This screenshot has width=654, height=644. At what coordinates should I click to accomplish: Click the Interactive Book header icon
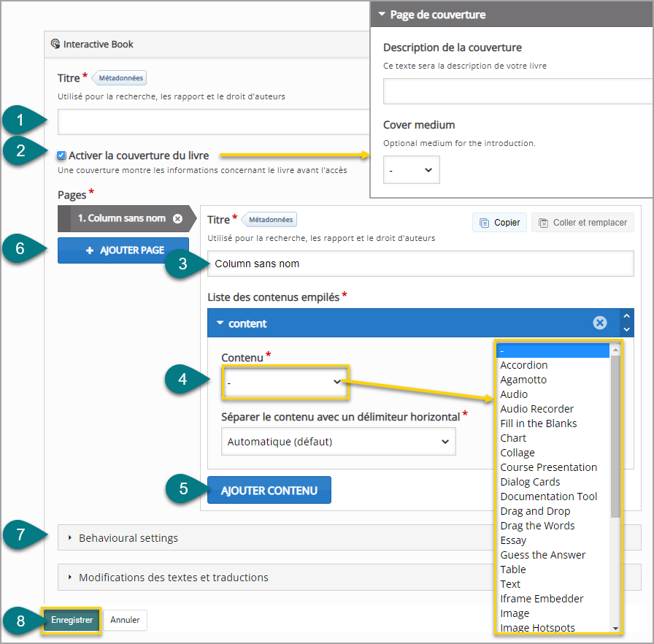point(55,44)
